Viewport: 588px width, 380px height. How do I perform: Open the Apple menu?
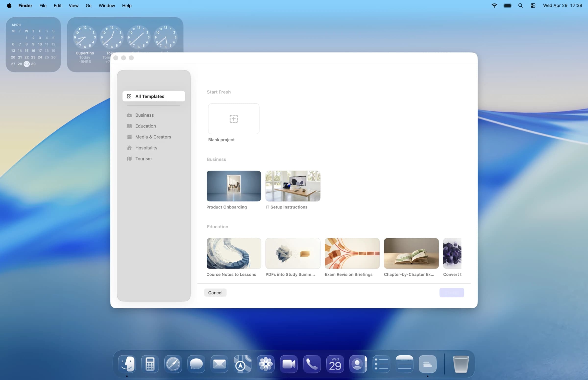(x=9, y=5)
